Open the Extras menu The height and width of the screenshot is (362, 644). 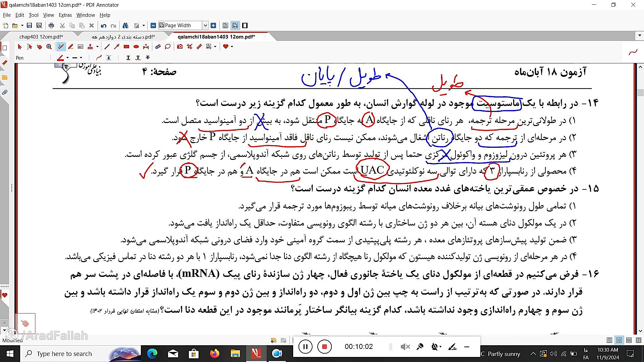point(65,15)
